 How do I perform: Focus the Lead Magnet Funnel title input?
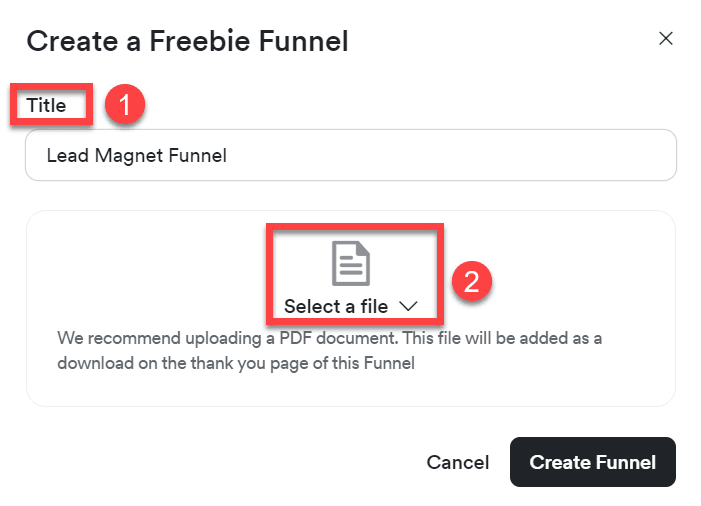(x=350, y=155)
